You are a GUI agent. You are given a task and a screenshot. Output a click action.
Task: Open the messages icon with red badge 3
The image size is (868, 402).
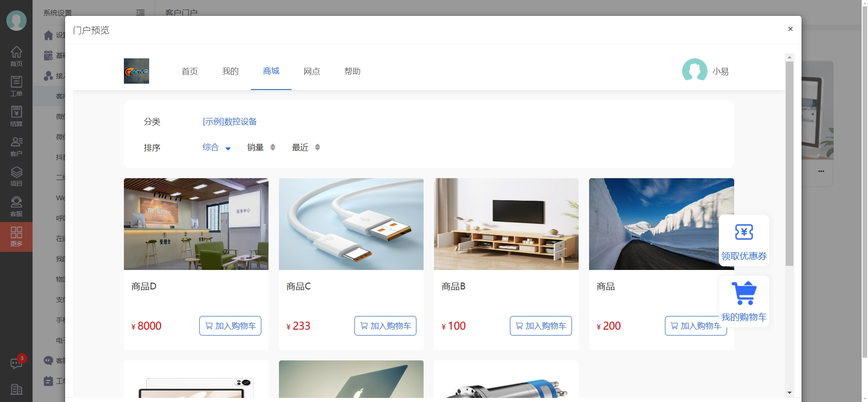[x=16, y=363]
